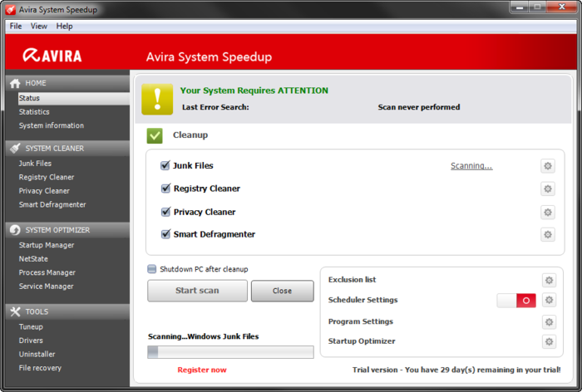The image size is (582, 392).
Task: Open Startup Manager in sidebar
Action: tap(47, 245)
